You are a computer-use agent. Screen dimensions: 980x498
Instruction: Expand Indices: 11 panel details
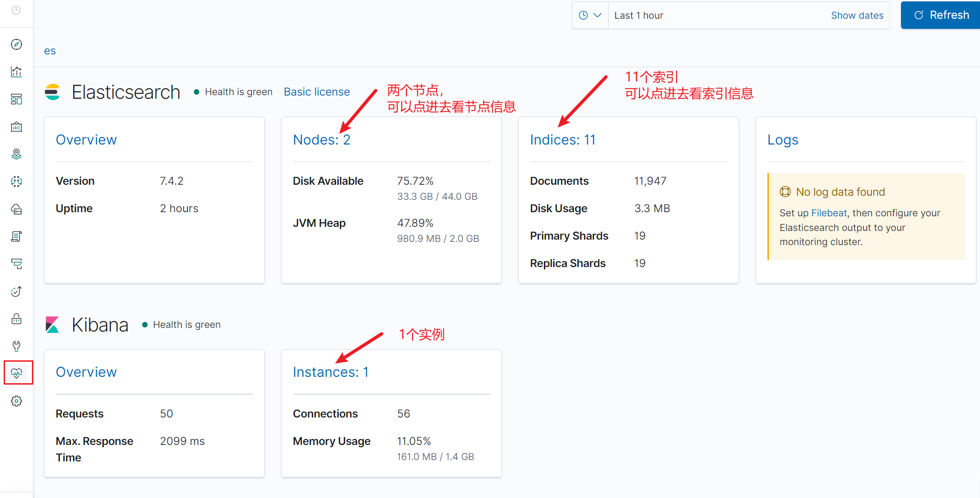[561, 139]
